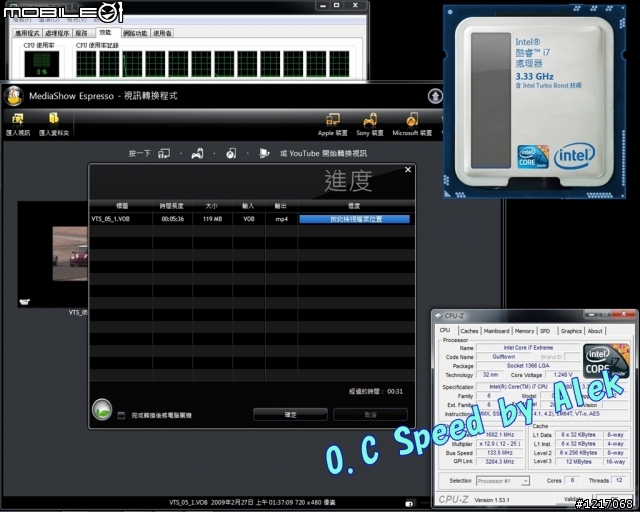Click the CPU-Z title bar icon
The image size is (640, 512).
(x=439, y=316)
